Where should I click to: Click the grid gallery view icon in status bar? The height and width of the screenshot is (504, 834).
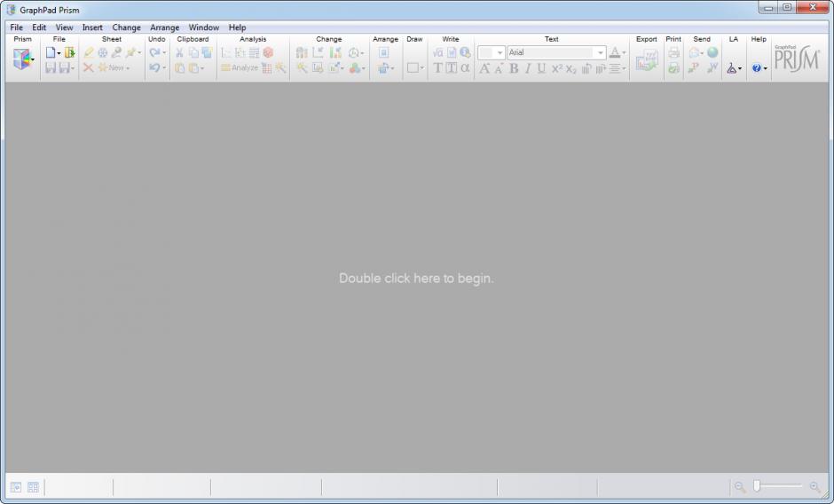[33, 487]
